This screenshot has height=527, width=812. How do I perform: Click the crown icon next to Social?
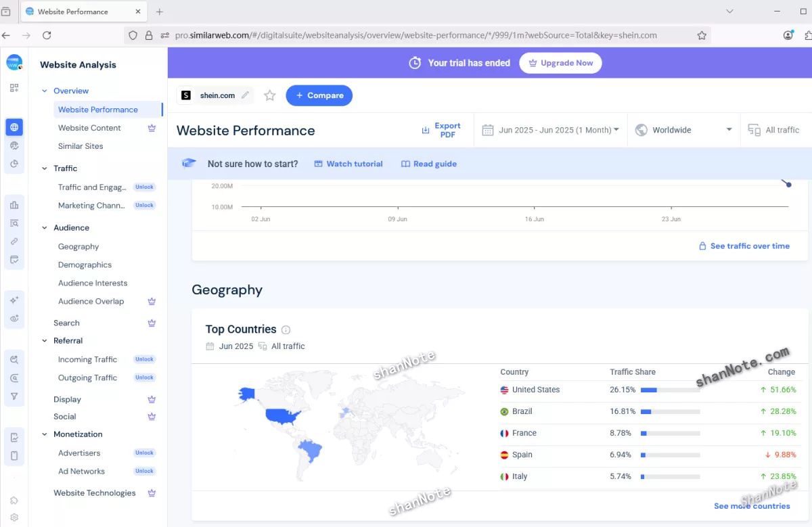coord(152,417)
